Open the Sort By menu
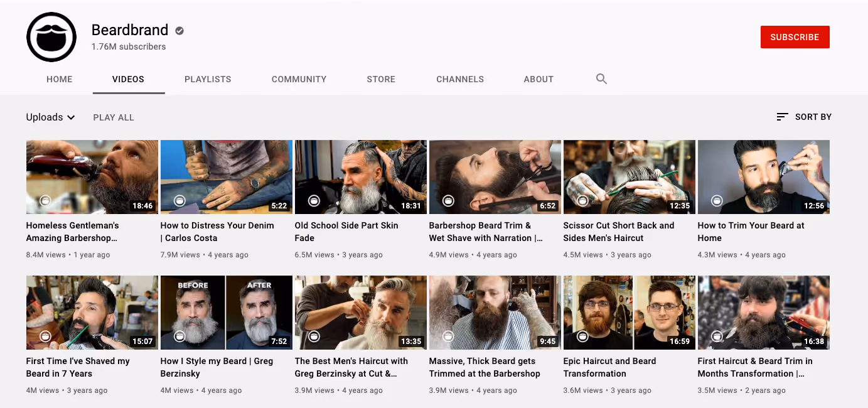Image resolution: width=868 pixels, height=408 pixels. point(804,117)
